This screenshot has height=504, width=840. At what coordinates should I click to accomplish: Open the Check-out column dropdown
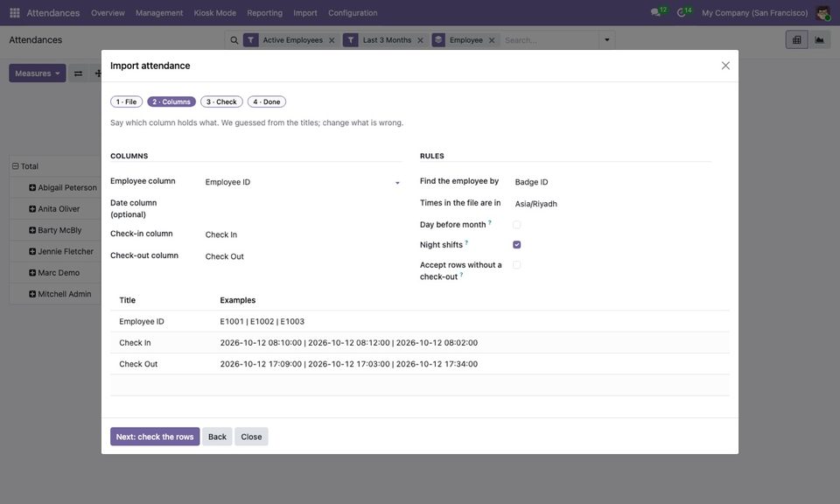(x=303, y=256)
